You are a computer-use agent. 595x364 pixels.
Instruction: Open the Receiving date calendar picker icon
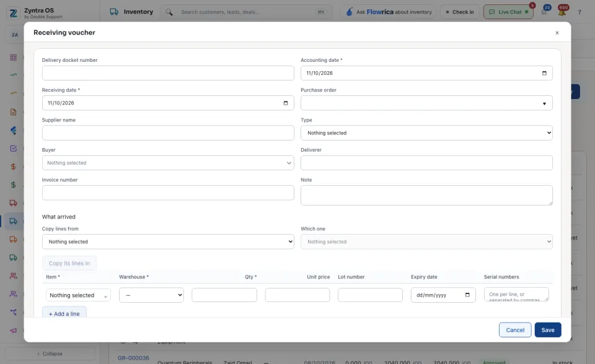tap(286, 103)
